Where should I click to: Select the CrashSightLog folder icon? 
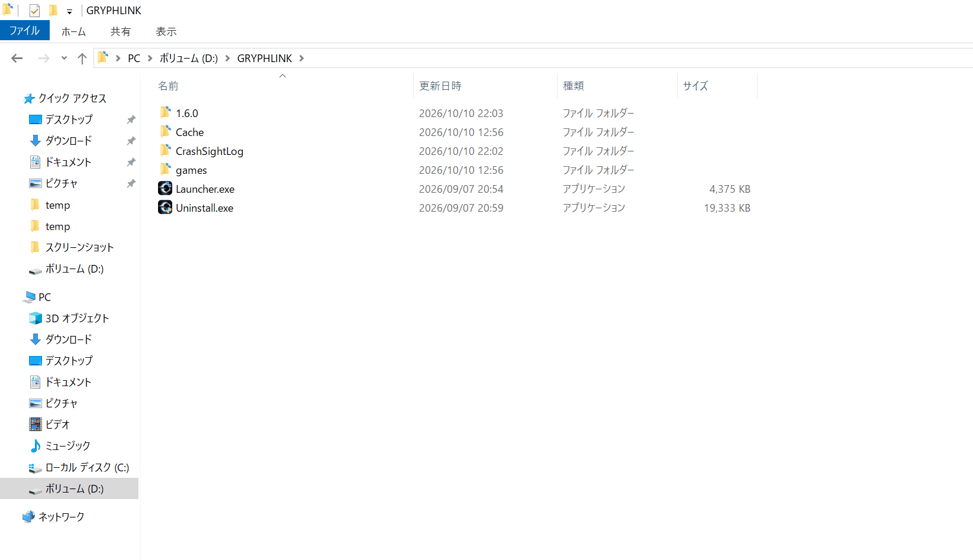click(x=165, y=150)
